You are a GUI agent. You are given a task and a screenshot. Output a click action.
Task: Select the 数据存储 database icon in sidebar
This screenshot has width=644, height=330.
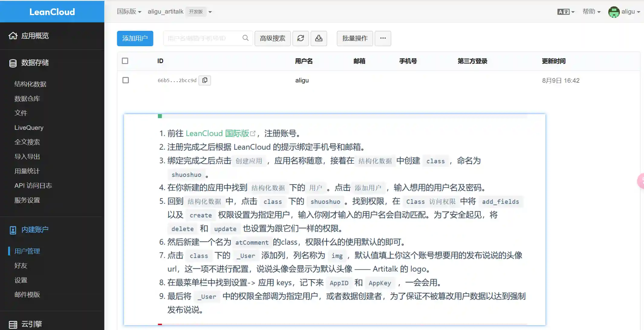[x=12, y=63]
